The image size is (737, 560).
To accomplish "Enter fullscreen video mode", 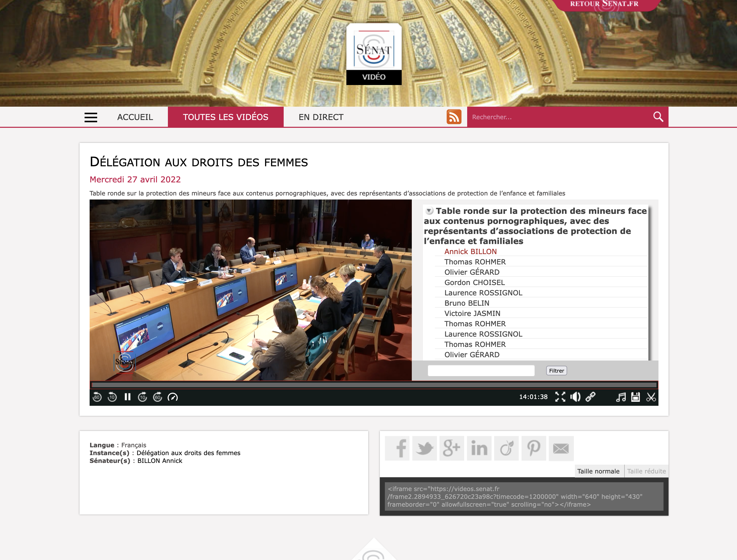I will 560,397.
